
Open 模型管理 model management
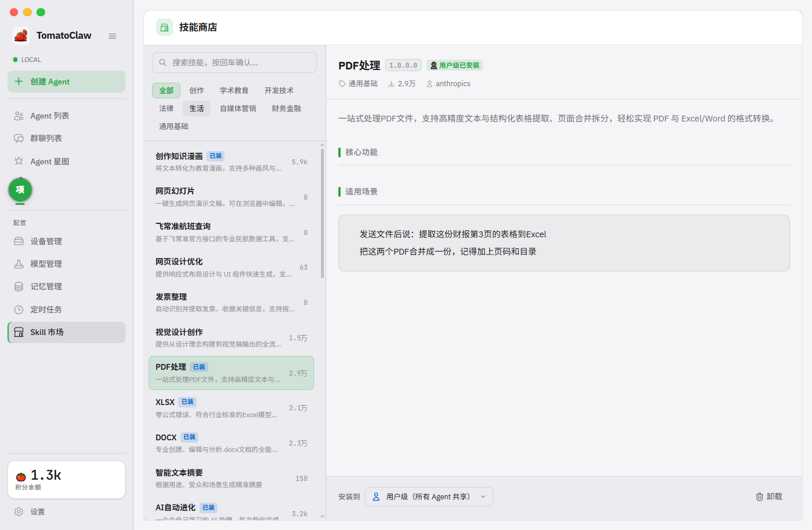(46, 264)
